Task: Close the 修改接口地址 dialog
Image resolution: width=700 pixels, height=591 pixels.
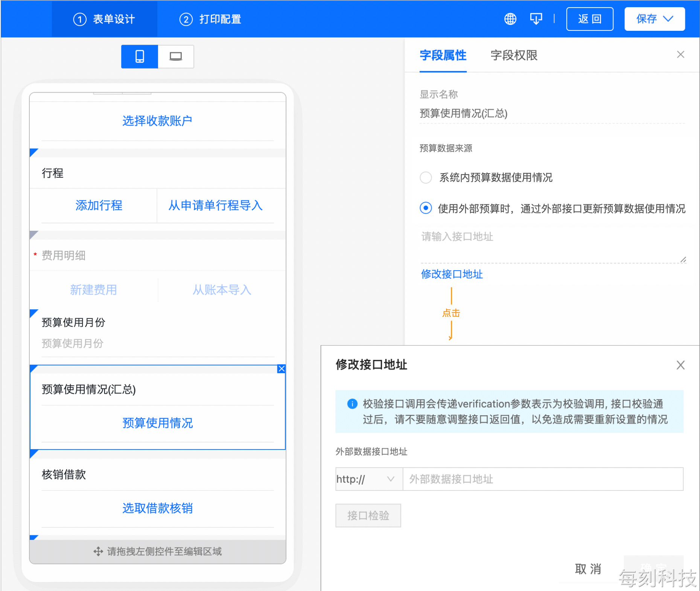Action: point(680,365)
